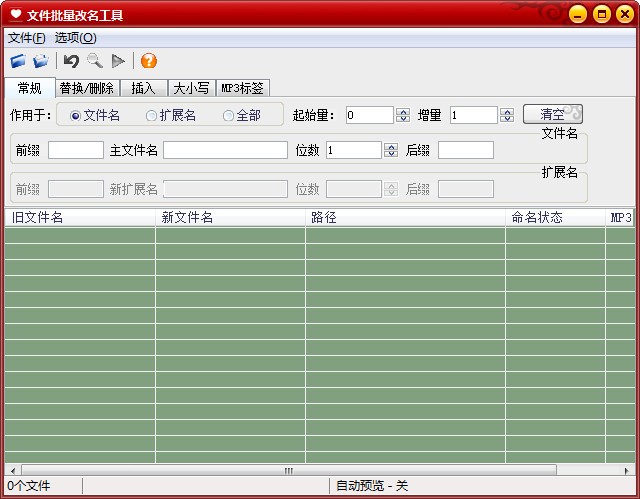Image resolution: width=640 pixels, height=499 pixels.
Task: Click the 旧文件名 column header
Action: 80,217
